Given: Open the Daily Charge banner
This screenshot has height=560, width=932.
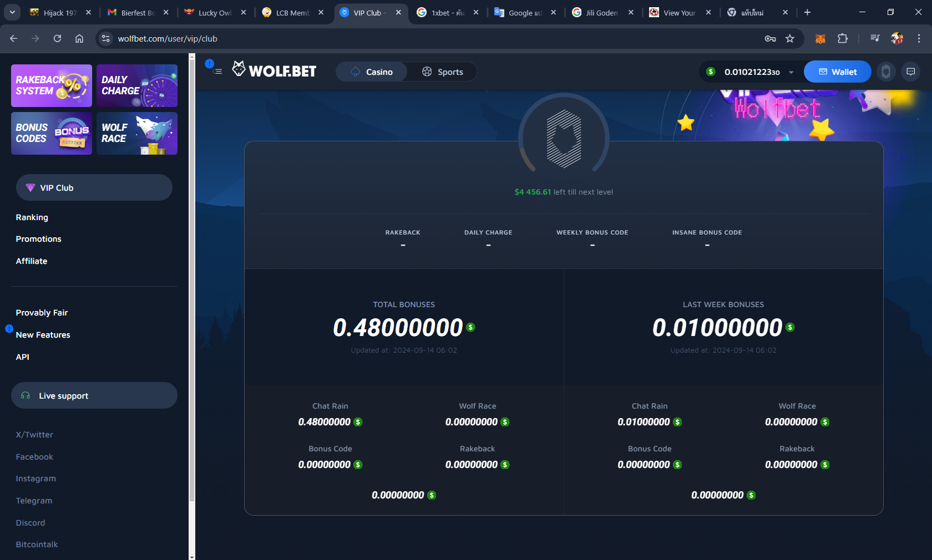Looking at the screenshot, I should [137, 85].
